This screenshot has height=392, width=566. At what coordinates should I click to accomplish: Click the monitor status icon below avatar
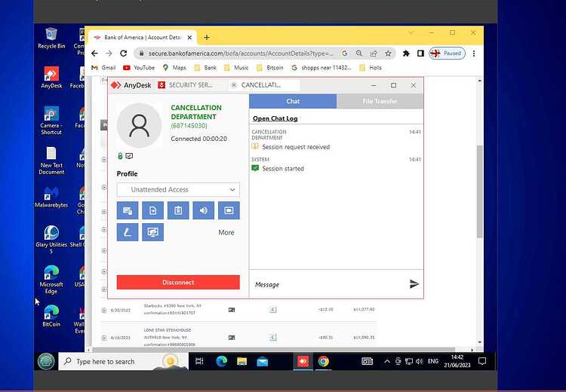point(129,156)
